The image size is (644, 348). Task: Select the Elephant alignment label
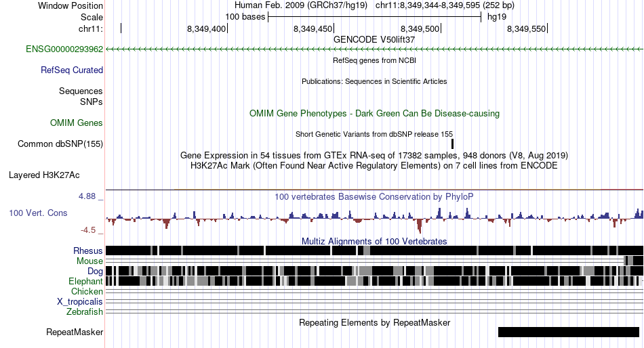tap(85, 282)
